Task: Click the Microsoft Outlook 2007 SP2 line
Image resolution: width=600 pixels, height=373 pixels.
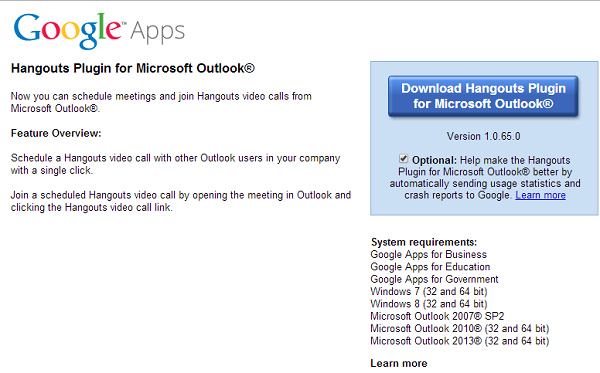Action: coord(437,316)
